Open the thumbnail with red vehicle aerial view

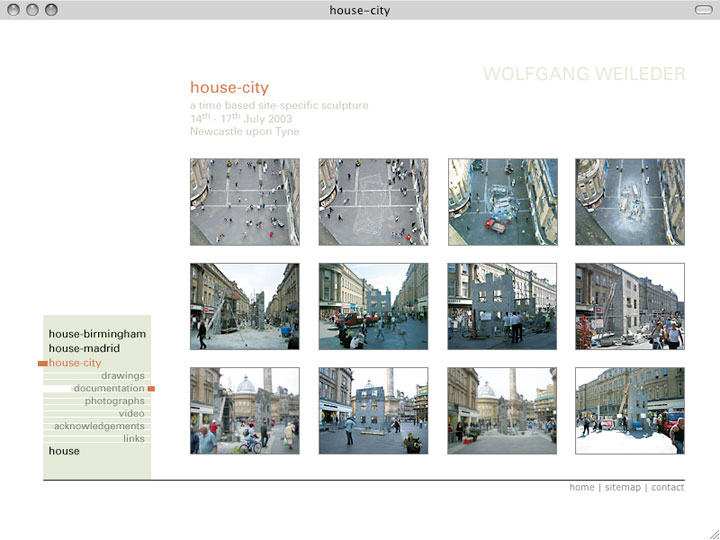tap(502, 202)
